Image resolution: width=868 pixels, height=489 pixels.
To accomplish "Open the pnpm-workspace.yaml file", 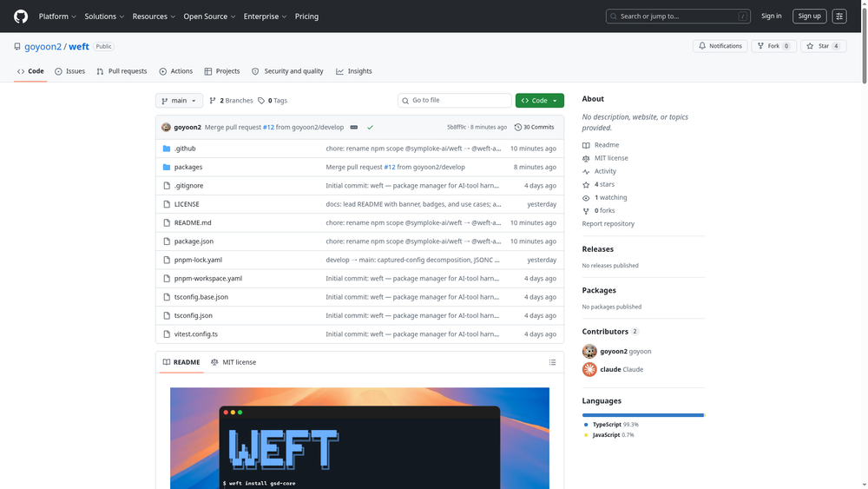I will 208,279.
